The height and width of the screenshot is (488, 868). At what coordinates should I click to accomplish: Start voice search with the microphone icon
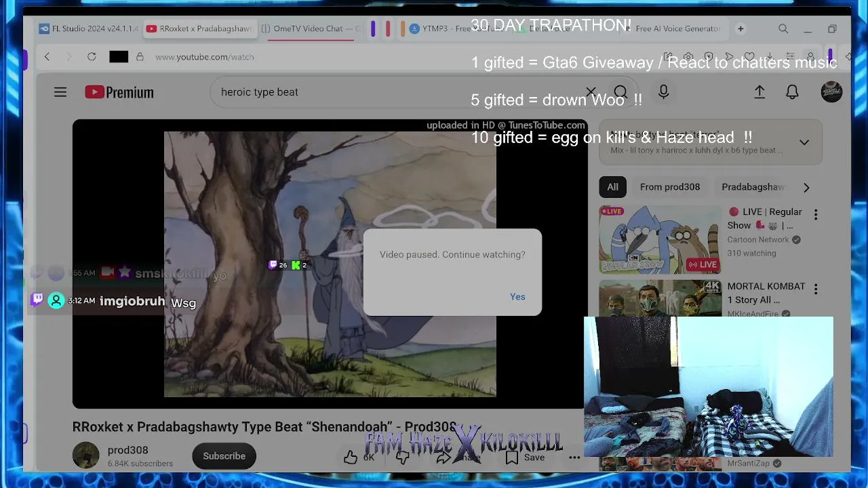click(x=663, y=92)
